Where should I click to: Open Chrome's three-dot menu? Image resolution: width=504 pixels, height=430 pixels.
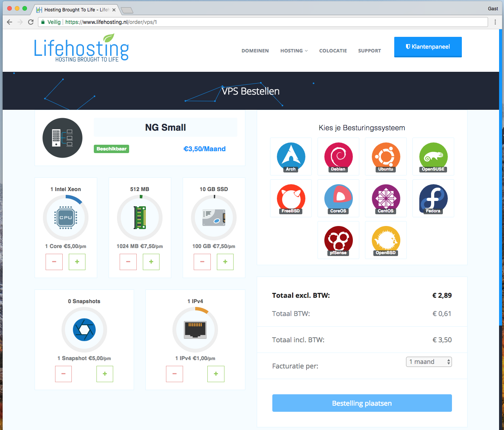pos(495,22)
